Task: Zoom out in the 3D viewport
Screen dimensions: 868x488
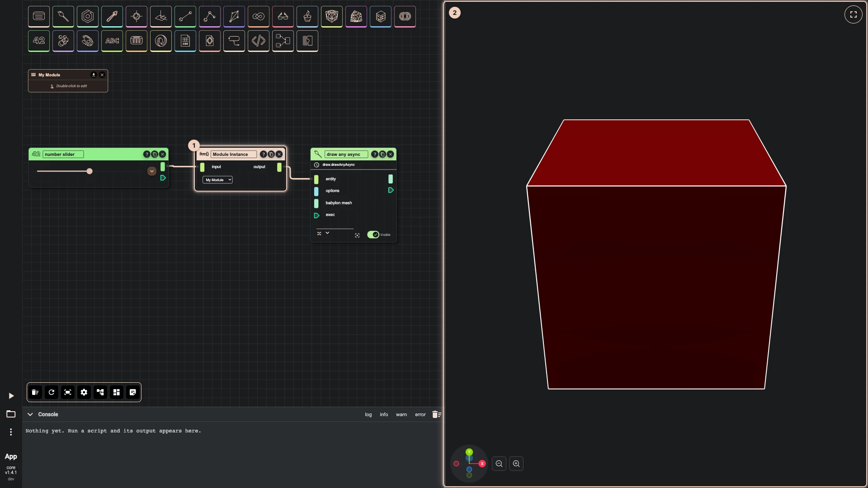Action: tap(499, 464)
